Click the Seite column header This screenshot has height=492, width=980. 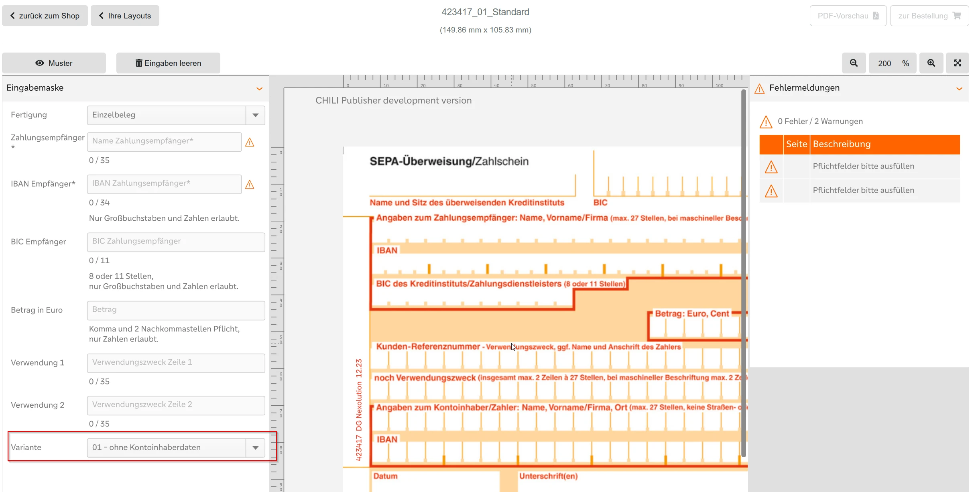click(x=796, y=144)
